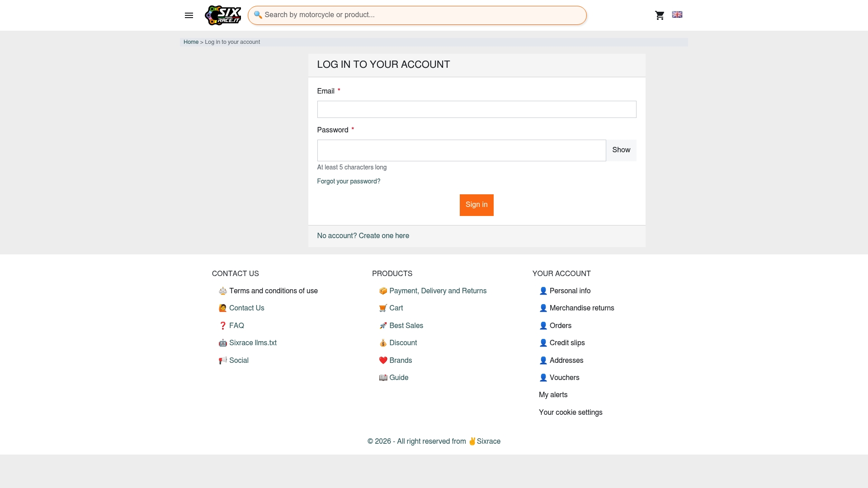The width and height of the screenshot is (868, 488).
Task: Open Your cookie settings
Action: coord(571,413)
